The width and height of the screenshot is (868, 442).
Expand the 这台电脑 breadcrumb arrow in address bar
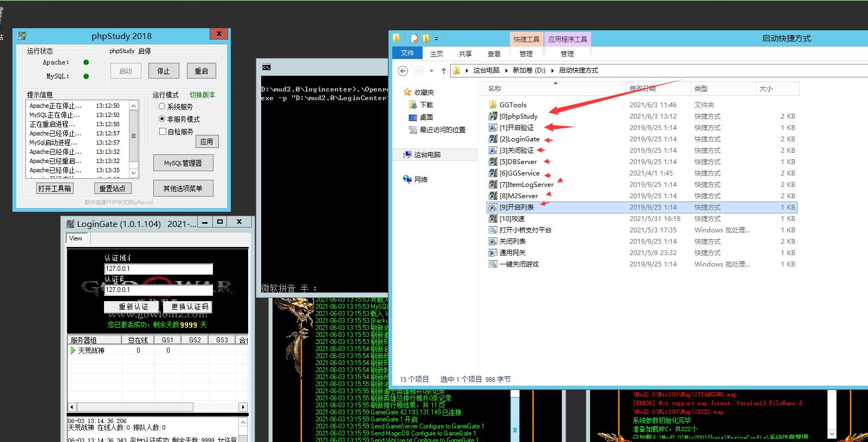click(x=507, y=70)
